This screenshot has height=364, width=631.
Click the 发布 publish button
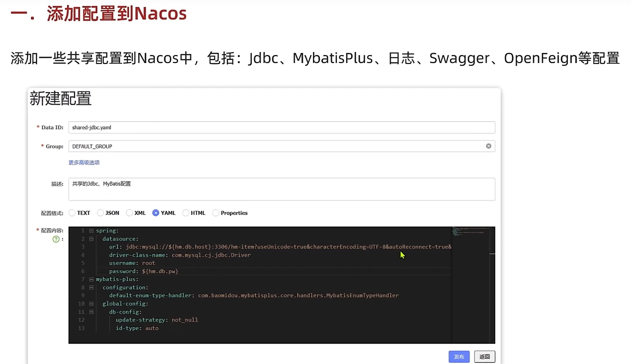click(x=459, y=357)
